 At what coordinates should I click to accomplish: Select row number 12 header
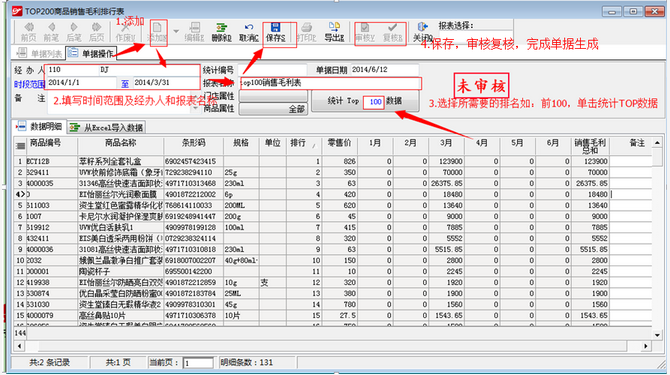point(20,283)
